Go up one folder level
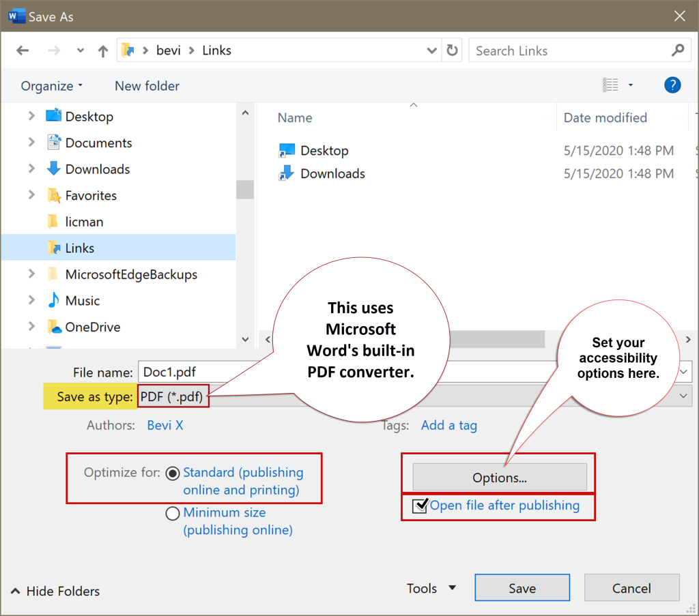 [x=103, y=50]
